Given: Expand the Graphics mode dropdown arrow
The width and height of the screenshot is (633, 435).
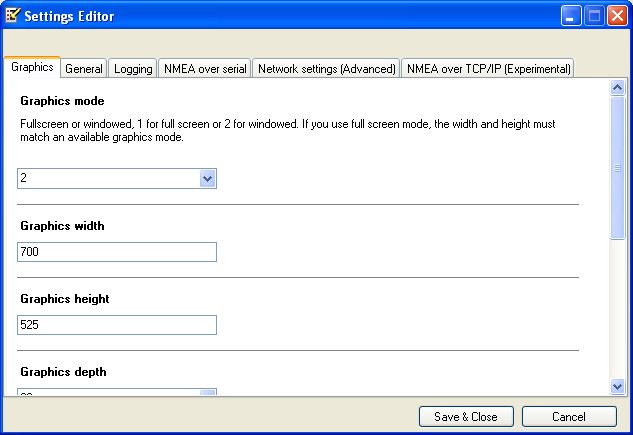Looking at the screenshot, I should 208,178.
